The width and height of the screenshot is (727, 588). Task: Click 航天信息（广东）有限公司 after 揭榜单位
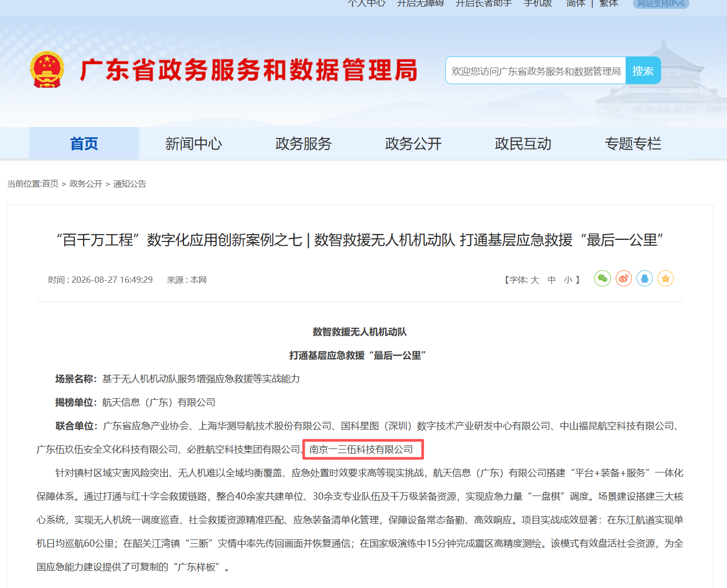[159, 402]
